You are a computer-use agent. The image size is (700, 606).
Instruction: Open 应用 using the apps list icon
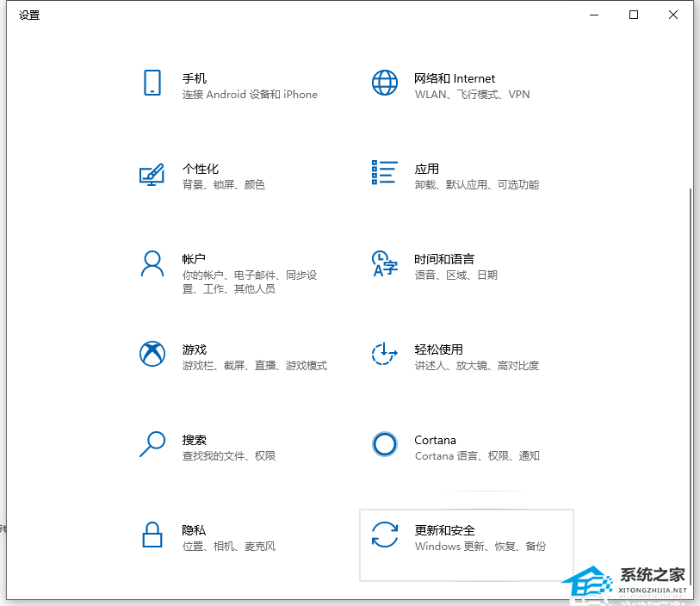point(384,173)
